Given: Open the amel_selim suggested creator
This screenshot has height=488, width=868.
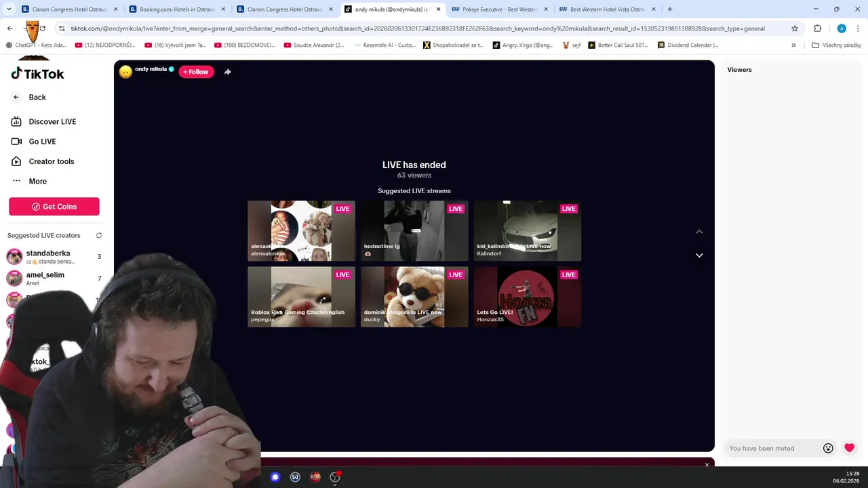Looking at the screenshot, I should pyautogui.click(x=54, y=279).
